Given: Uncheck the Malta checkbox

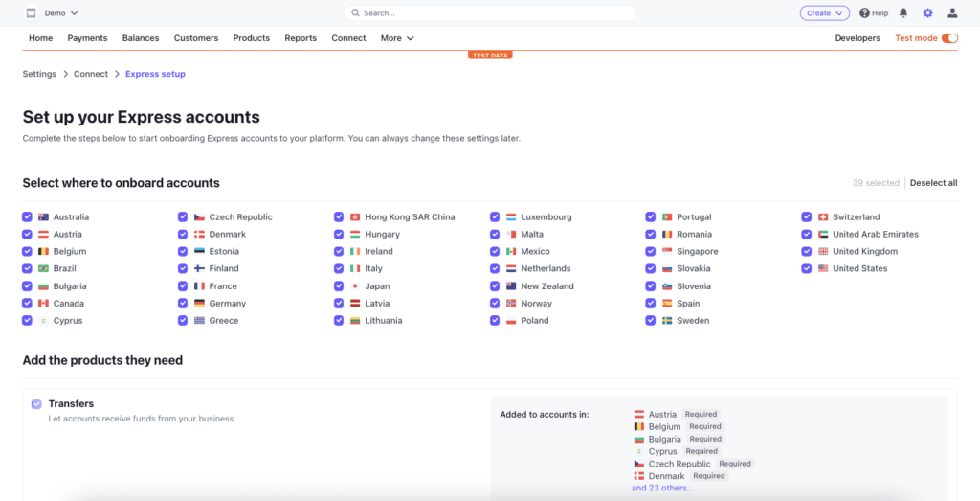Looking at the screenshot, I should click(x=495, y=234).
